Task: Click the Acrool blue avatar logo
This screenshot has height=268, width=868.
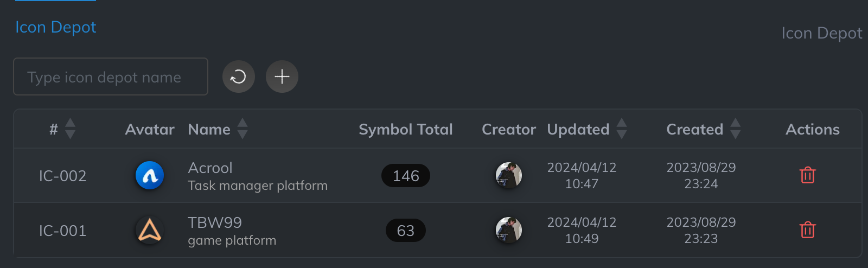Action: 150,175
